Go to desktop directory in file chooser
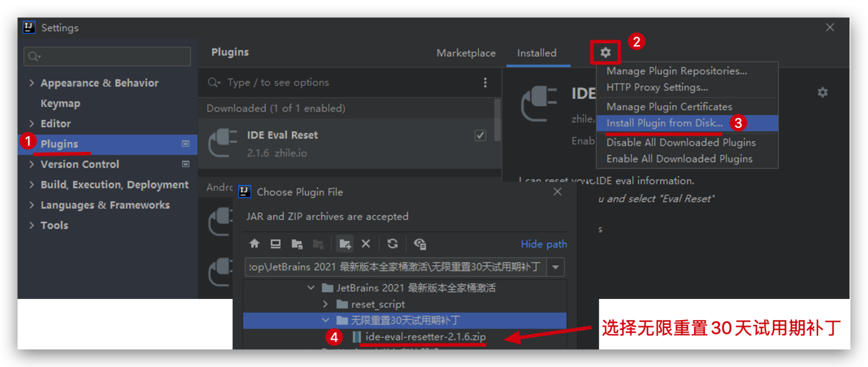Screen dimensions: 868x367 pos(275,243)
